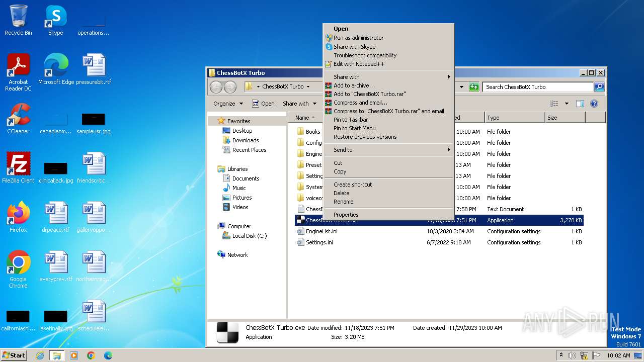Launch Microsoft Edge desktop shortcut
This screenshot has height=362, width=644.
tap(56, 69)
